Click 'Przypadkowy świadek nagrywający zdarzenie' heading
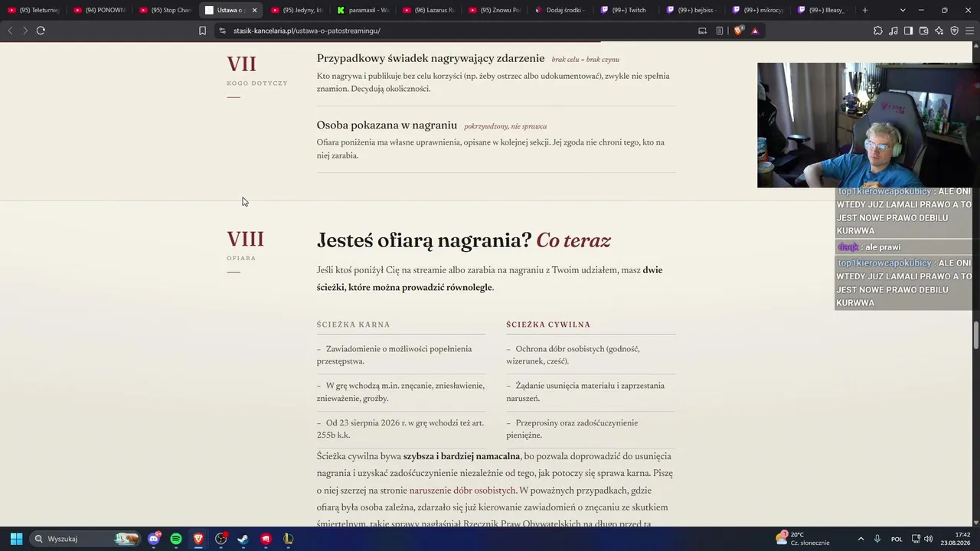The height and width of the screenshot is (551, 980). coord(430,58)
